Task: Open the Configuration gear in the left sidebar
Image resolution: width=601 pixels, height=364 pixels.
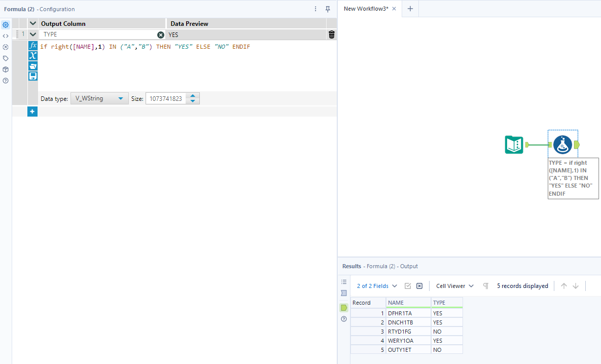Action: coord(6,24)
